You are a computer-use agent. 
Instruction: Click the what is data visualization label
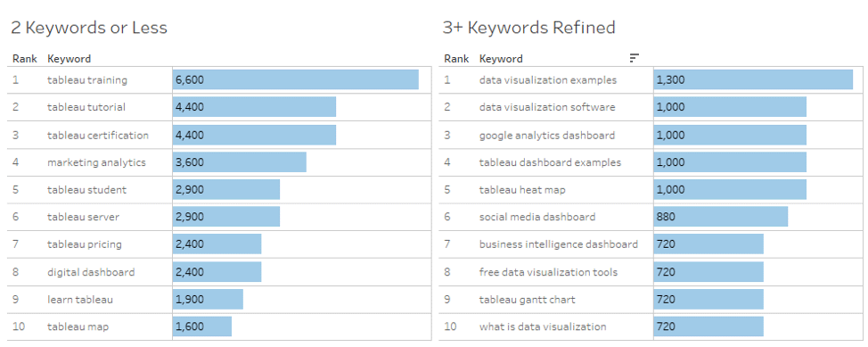pos(543,326)
